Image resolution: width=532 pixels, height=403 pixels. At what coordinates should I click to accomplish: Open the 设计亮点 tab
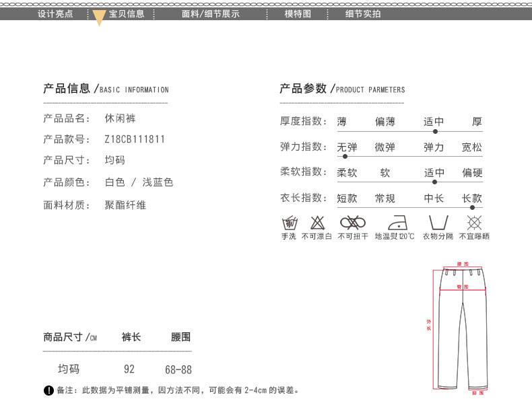55,13
